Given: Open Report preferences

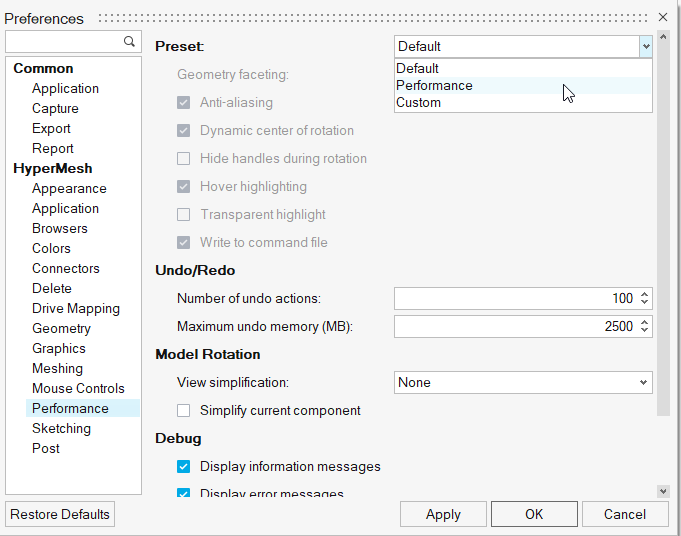Looking at the screenshot, I should (53, 149).
